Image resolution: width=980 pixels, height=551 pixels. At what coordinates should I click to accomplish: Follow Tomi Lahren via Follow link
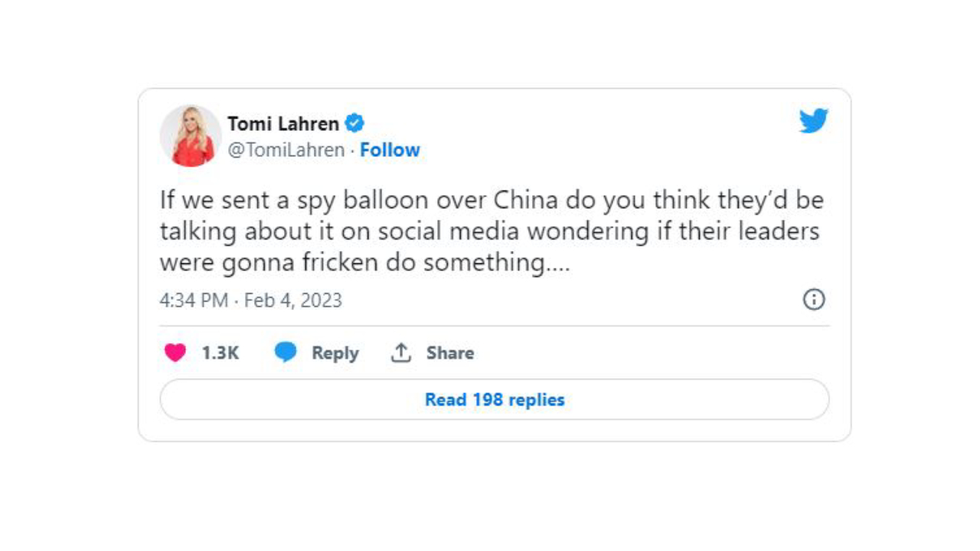(390, 150)
